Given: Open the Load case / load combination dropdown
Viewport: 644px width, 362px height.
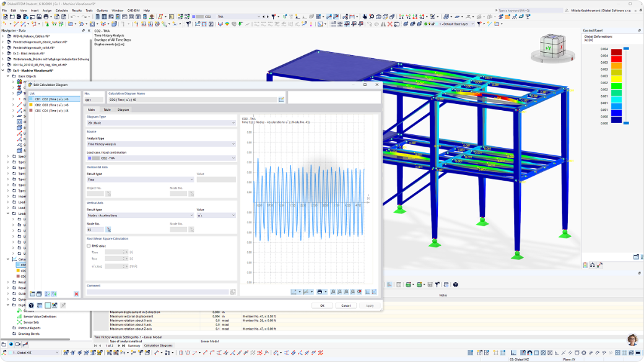Looking at the screenshot, I should point(161,158).
